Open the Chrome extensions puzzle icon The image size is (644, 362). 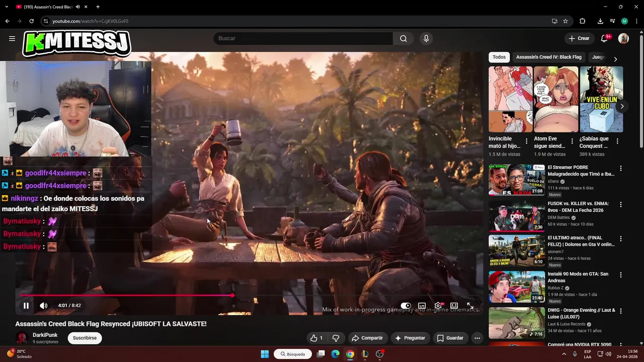click(x=583, y=21)
